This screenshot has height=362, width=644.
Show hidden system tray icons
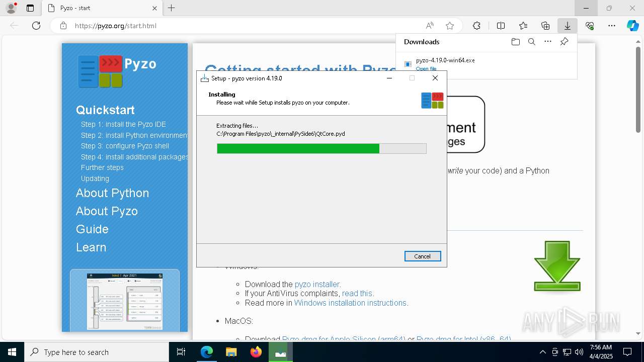(542, 352)
